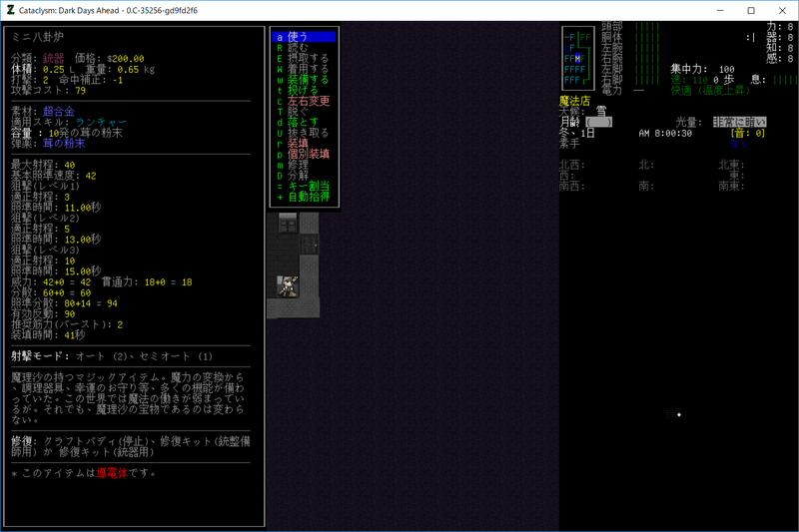
Task: Select the 自動拾得 auto-pickup option
Action: point(304,197)
